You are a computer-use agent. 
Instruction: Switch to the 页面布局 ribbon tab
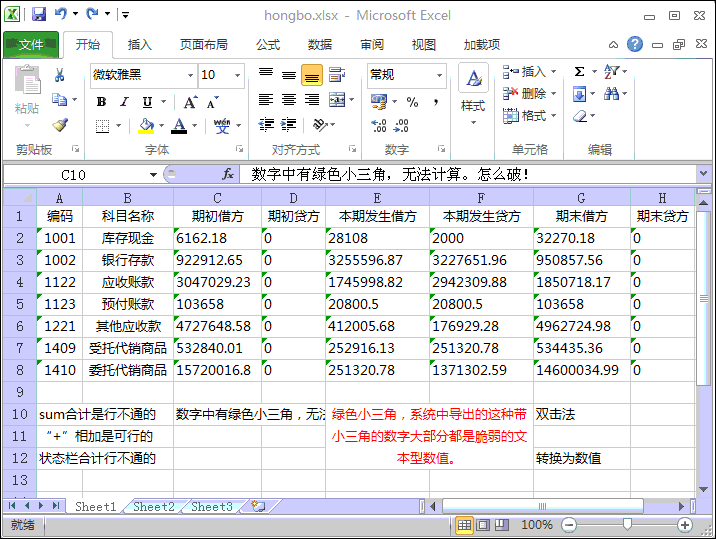204,44
